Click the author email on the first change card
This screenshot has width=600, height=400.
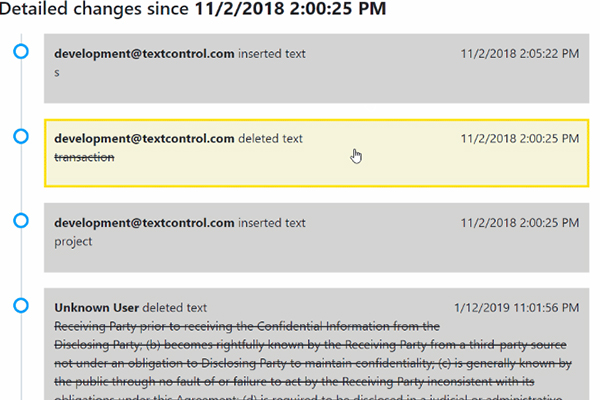click(144, 54)
